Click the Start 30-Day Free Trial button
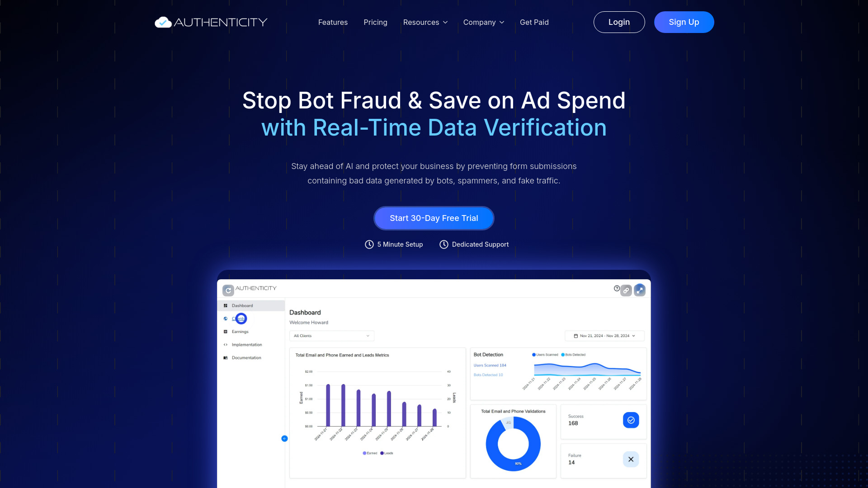Viewport: 868px width, 488px height. coord(434,218)
